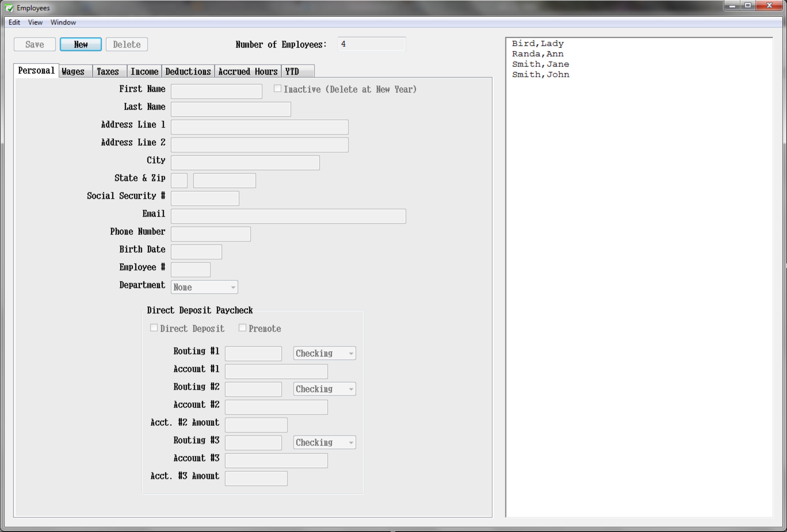Image resolution: width=787 pixels, height=532 pixels.
Task: Click the Employees app icon in title bar
Action: pos(9,8)
